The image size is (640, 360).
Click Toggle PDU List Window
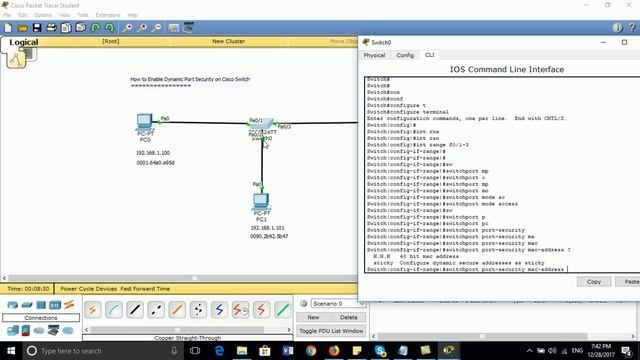point(331,331)
